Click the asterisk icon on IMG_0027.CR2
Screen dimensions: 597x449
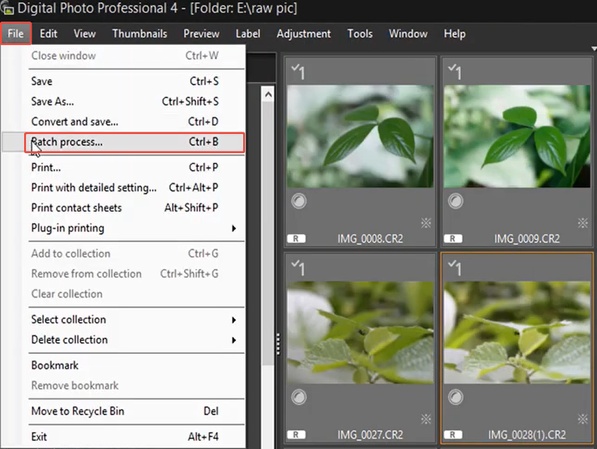point(426,419)
